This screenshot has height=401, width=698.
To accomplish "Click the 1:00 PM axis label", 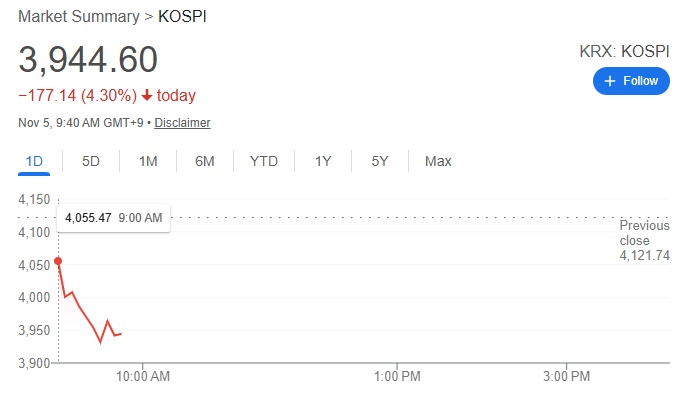I will 397,376.
